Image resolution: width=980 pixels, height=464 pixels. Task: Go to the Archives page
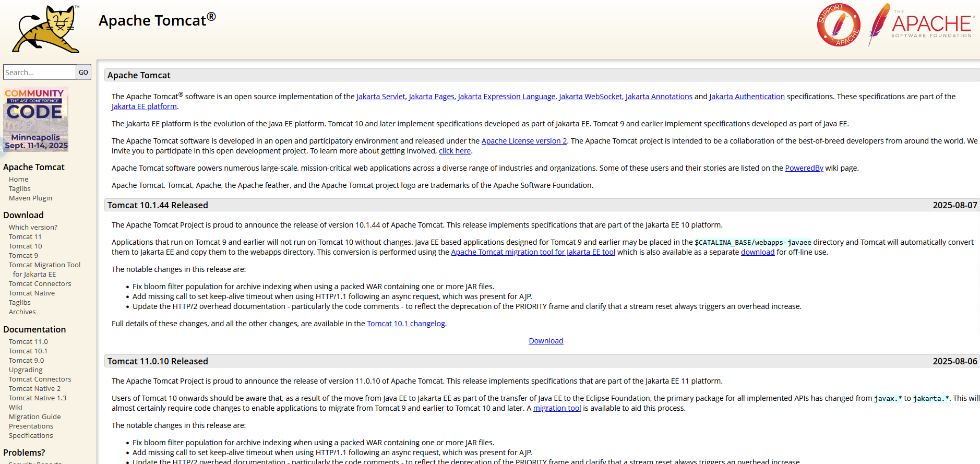click(22, 312)
